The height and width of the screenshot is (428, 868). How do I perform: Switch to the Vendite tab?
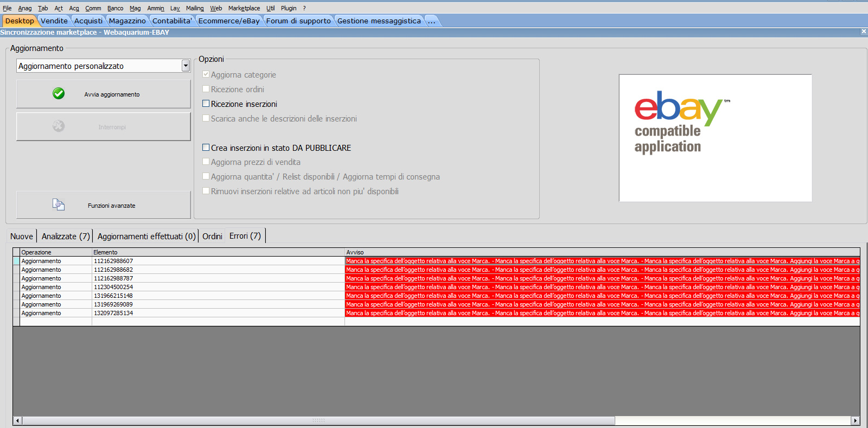tap(54, 21)
